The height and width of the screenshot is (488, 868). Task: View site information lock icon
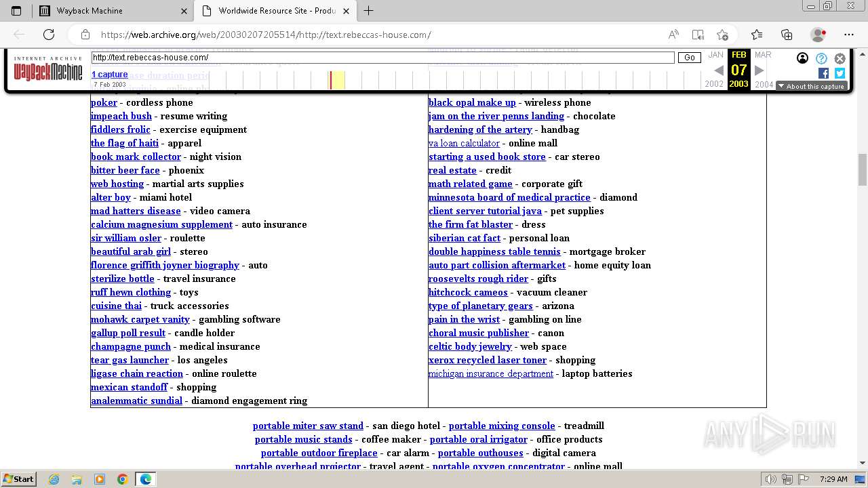click(x=85, y=35)
